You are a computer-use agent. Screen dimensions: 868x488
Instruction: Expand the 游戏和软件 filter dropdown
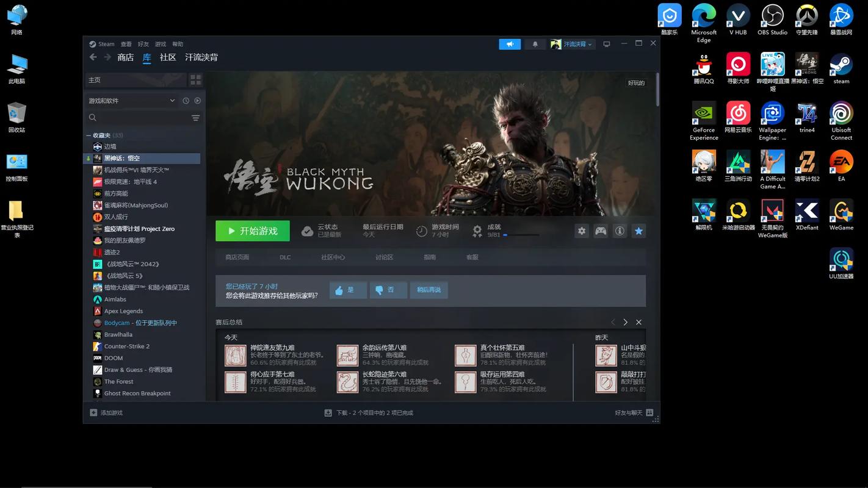pos(131,101)
